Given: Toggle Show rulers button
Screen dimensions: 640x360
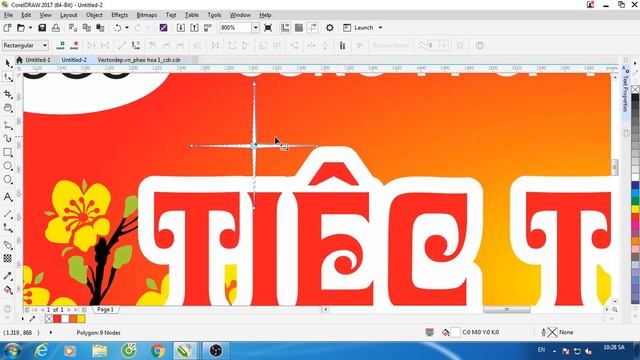Looking at the screenshot, I should click(x=285, y=28).
